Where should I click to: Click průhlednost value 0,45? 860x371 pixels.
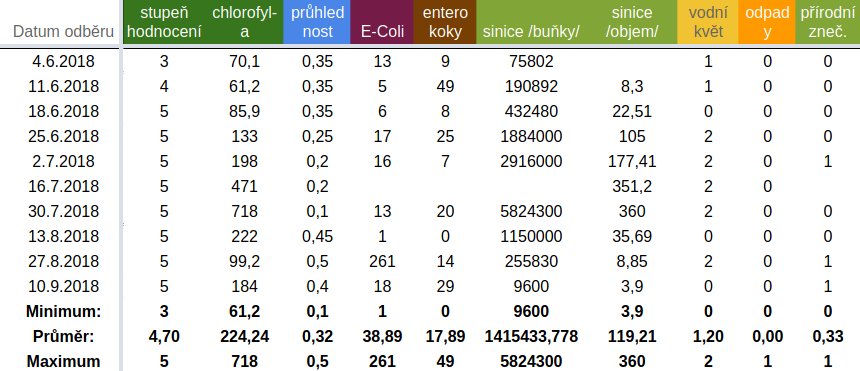click(317, 237)
